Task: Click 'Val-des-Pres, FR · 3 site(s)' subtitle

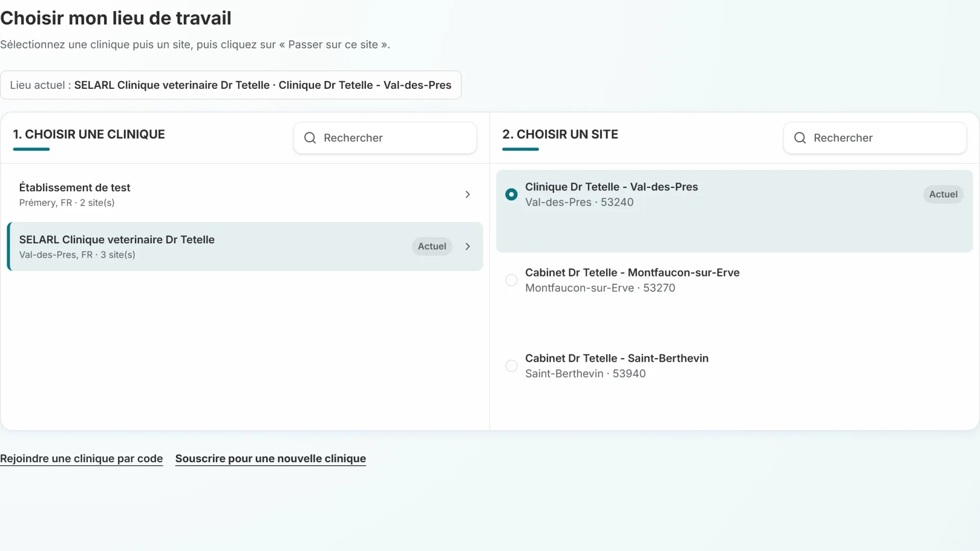Action: pyautogui.click(x=77, y=255)
